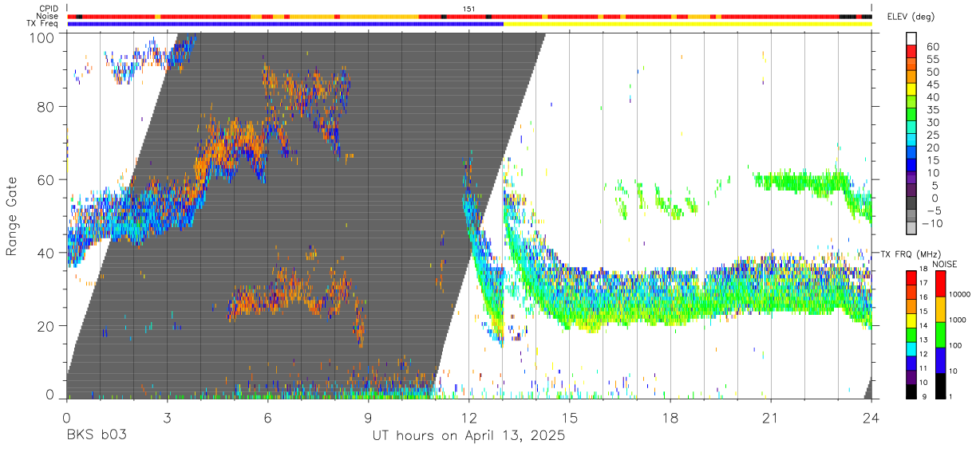Image resolution: width=980 pixels, height=452 pixels.
Task: Click the 'UT hours on April 13, 2025' axis title
Action: pos(469,436)
